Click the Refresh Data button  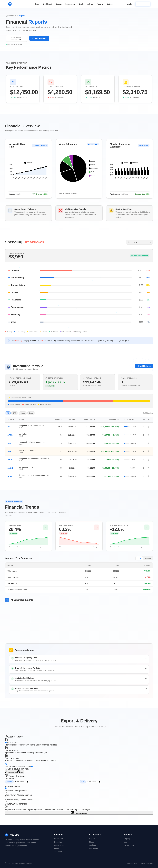tap(39, 38)
